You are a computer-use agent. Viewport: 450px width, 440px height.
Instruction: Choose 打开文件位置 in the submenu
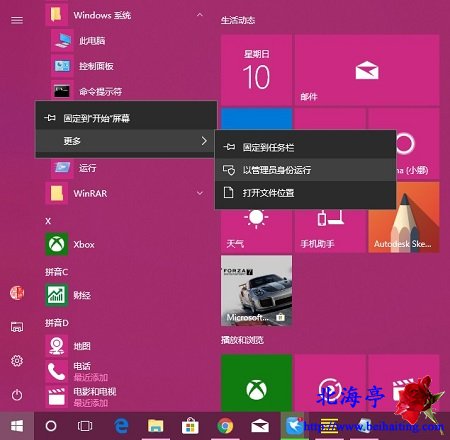coord(305,193)
